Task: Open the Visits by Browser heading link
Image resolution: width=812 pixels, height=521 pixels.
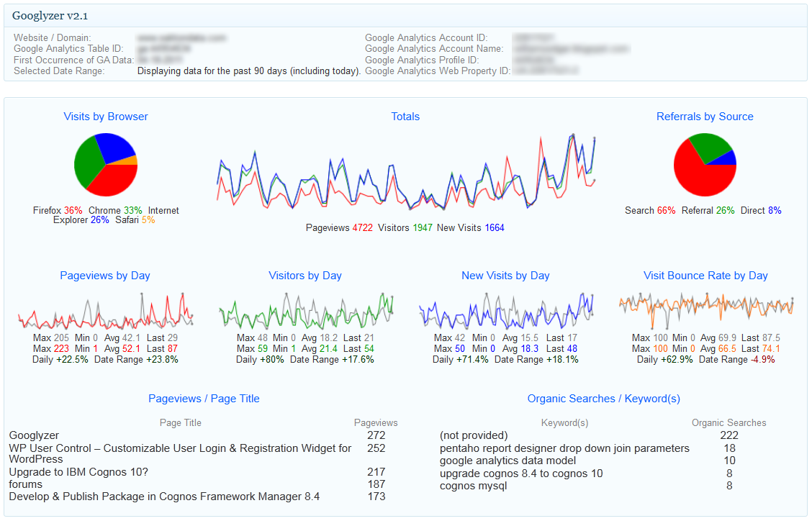Action: point(106,117)
